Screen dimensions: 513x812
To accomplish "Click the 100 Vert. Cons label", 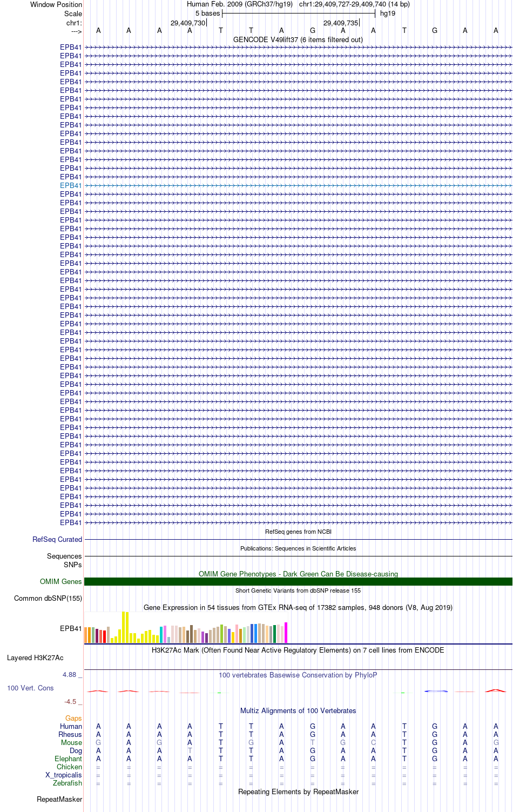I will [x=30, y=688].
